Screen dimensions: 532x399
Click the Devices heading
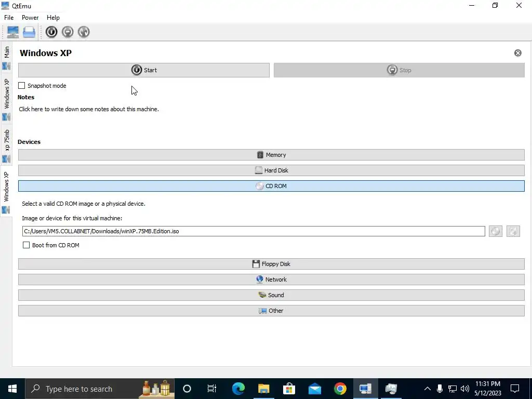click(x=29, y=142)
